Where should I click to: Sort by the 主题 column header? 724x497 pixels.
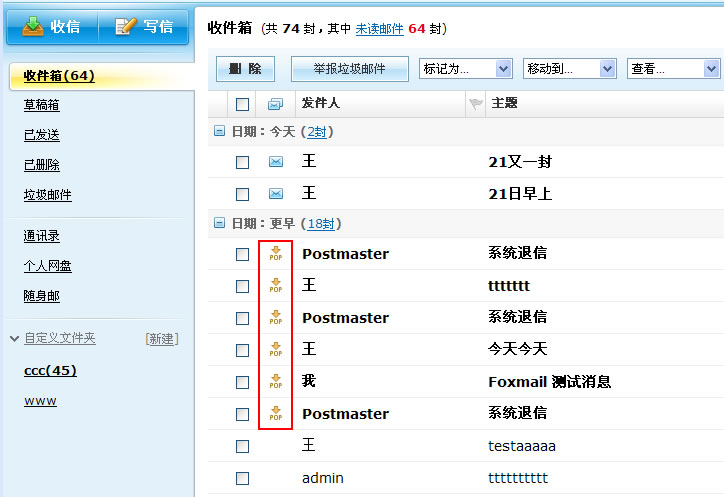coord(504,104)
